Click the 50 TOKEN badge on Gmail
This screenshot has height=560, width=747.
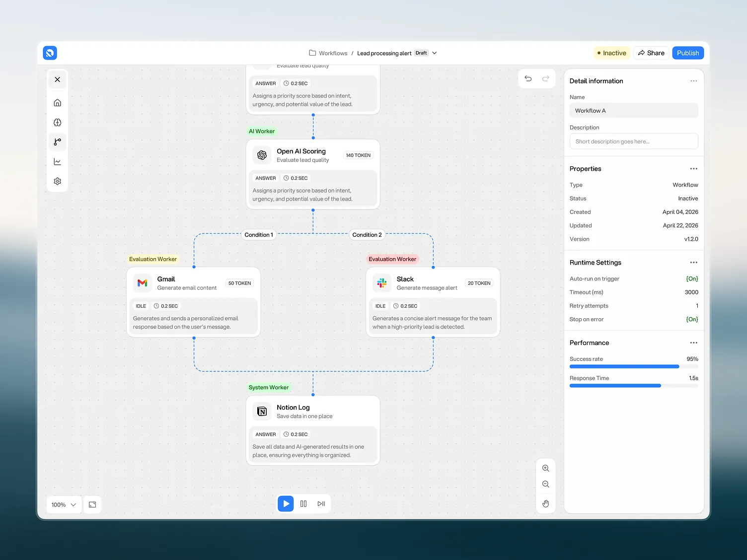click(239, 283)
